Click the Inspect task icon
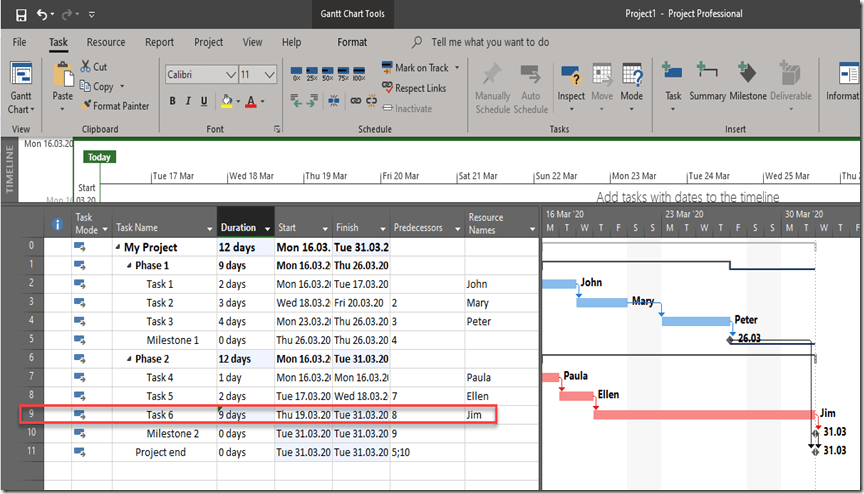 coord(571,82)
